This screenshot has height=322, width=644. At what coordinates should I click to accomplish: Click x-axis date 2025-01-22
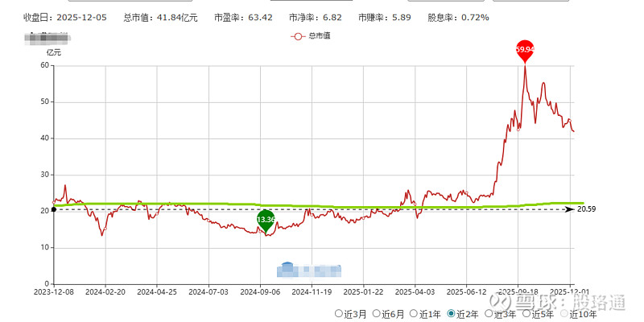[363, 291]
